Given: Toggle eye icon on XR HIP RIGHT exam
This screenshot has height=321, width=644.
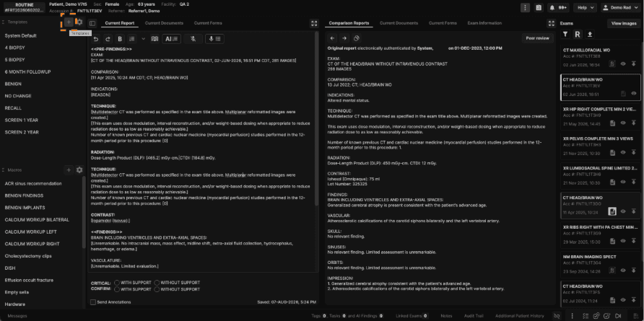Looking at the screenshot, I should tap(623, 123).
